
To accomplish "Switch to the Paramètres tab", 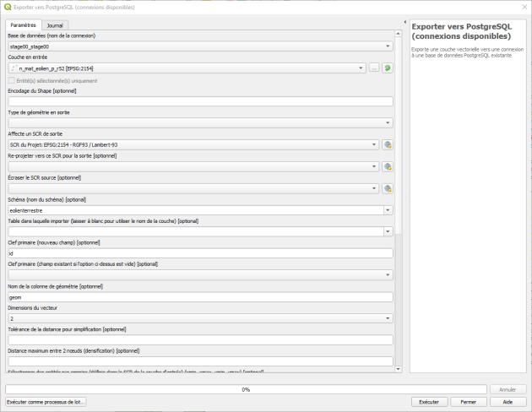I will [24, 25].
